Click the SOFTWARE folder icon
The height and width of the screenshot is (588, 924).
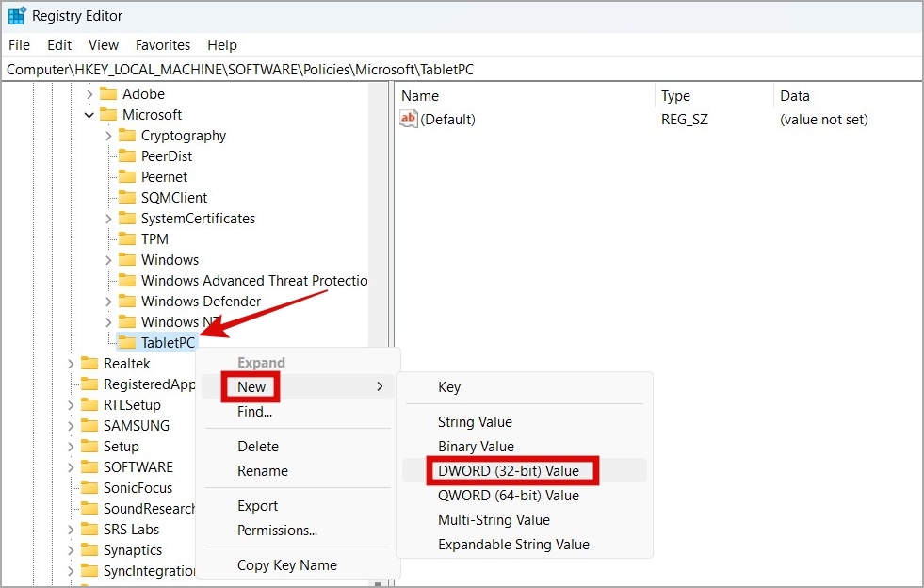click(x=89, y=467)
